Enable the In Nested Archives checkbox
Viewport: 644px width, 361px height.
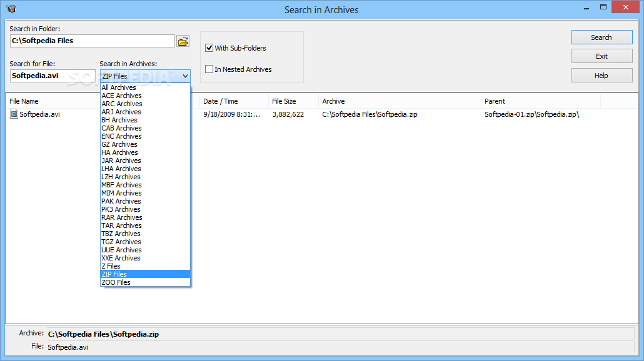pyautogui.click(x=209, y=69)
